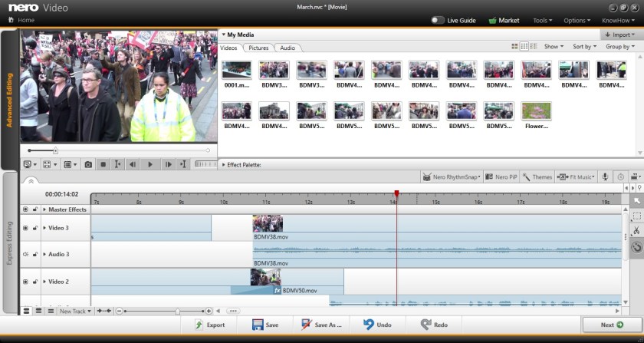Activate the magnet snapping tool
This screenshot has height=343, width=644.
point(636,248)
